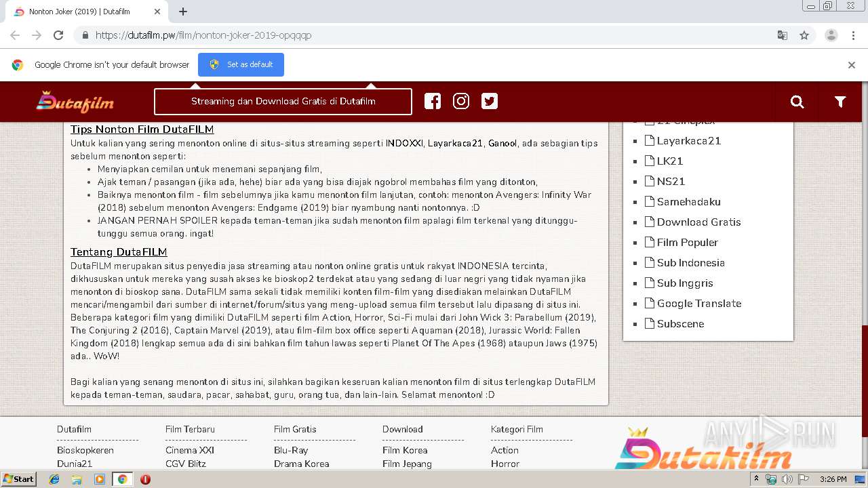This screenshot has width=868, height=488.
Task: Bookmark this page with star icon
Action: (x=804, y=35)
